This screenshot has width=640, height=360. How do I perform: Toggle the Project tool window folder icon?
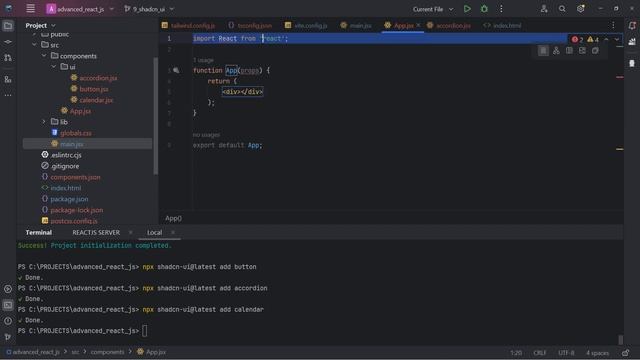[8, 26]
